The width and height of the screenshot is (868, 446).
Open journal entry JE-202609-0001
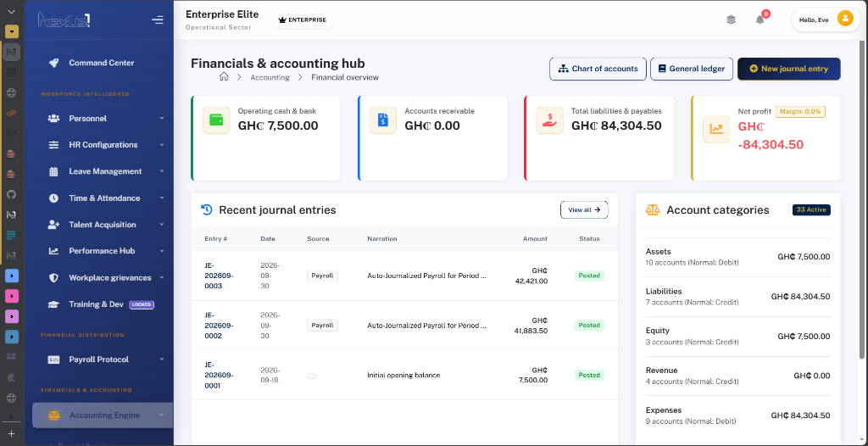point(219,375)
